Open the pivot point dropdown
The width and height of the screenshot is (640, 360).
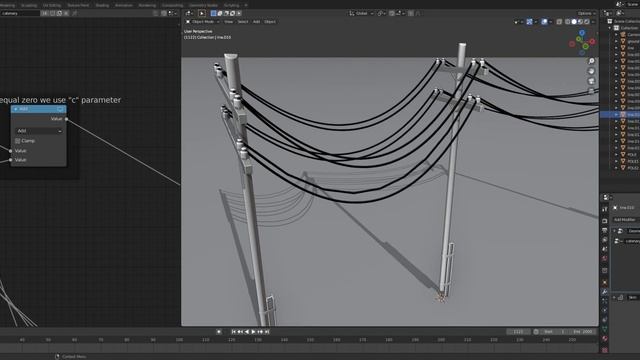click(x=381, y=13)
